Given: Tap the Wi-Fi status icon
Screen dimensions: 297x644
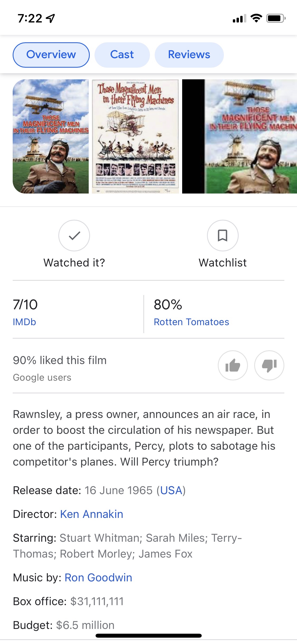Looking at the screenshot, I should point(256,18).
